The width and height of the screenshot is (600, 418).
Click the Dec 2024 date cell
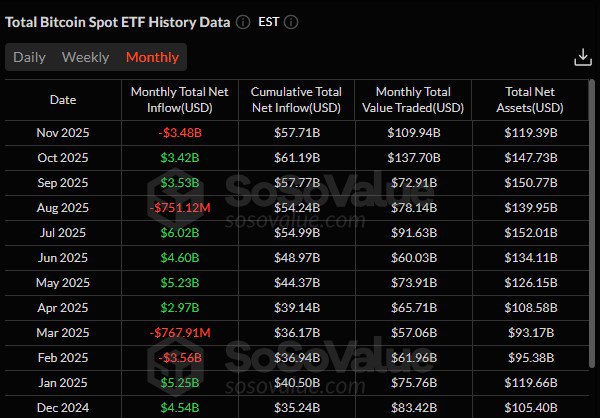tap(62, 407)
